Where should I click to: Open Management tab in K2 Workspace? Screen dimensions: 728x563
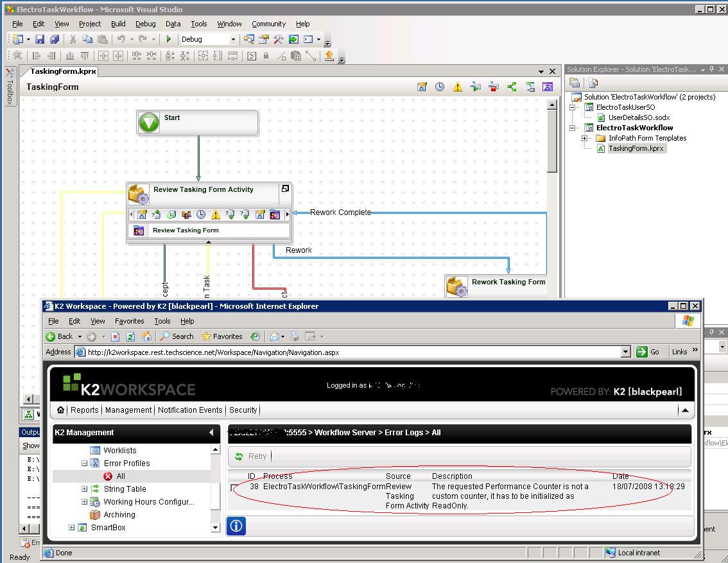(x=128, y=410)
